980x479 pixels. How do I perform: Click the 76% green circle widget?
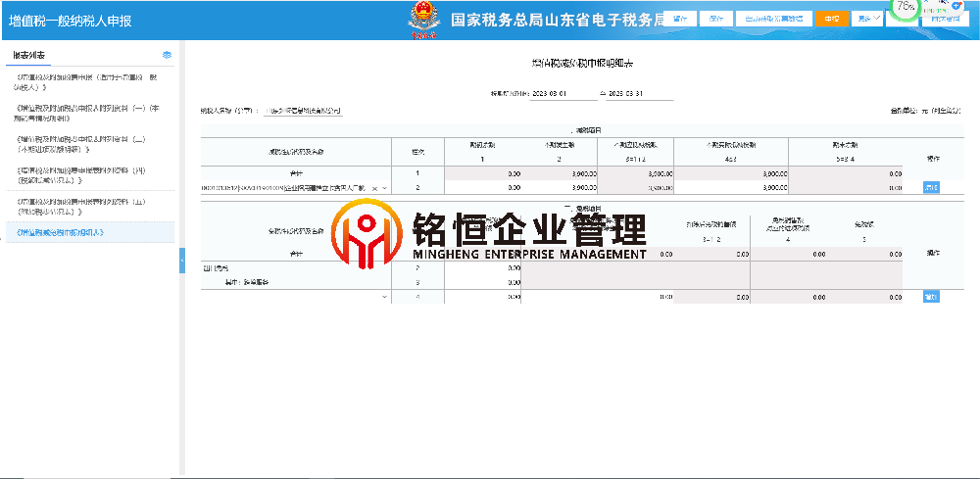(905, 7)
